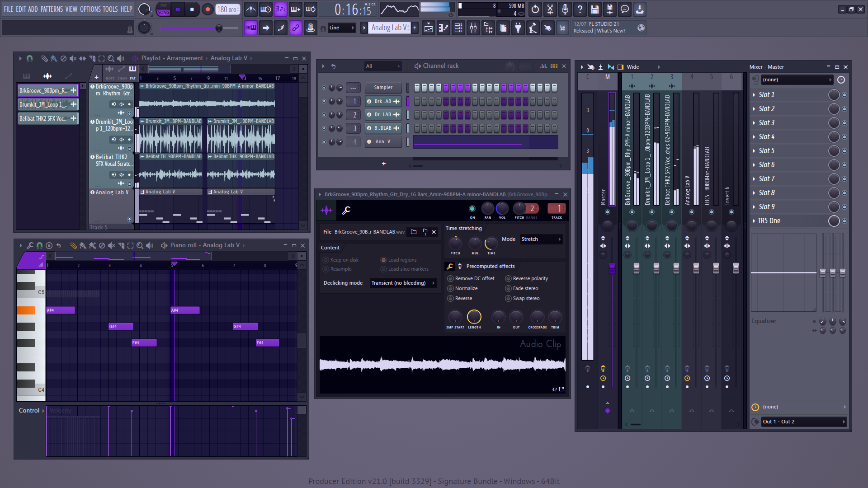Click the recording microphone icon in the toolbar
Viewport: 868px width, 488px height.
tap(565, 9)
